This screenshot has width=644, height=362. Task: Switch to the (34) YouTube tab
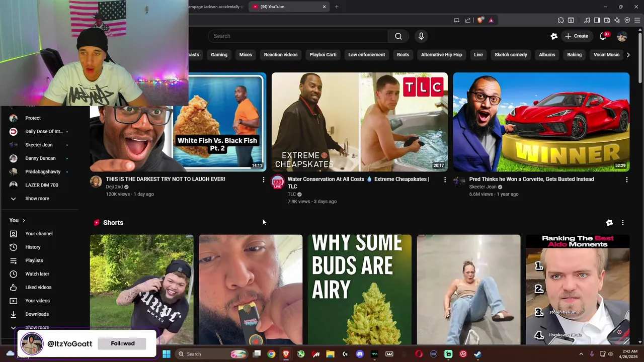coord(289,7)
